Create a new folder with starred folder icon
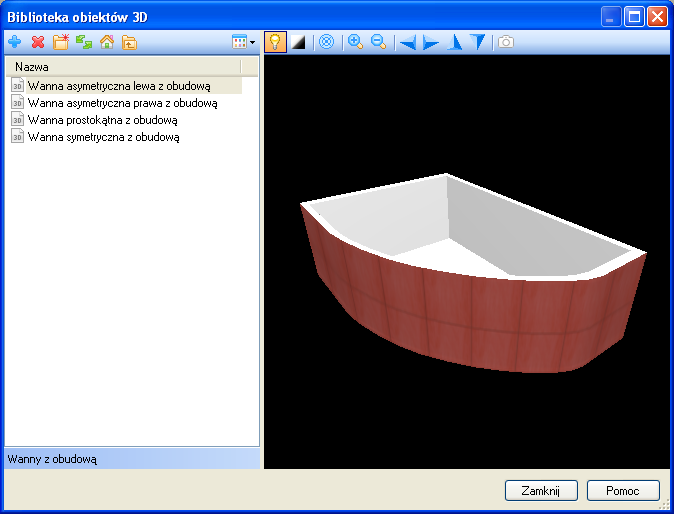Viewport: 674px width, 514px height. 61,42
